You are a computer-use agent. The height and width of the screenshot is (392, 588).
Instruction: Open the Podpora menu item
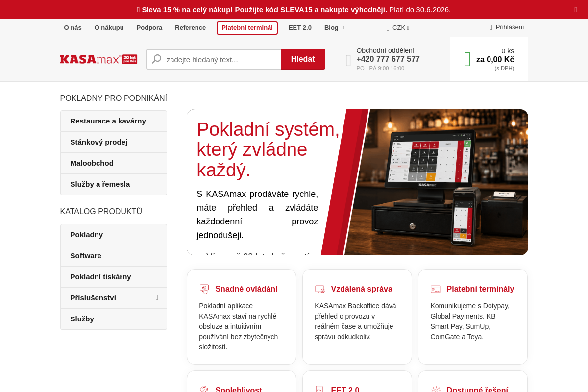(x=149, y=28)
